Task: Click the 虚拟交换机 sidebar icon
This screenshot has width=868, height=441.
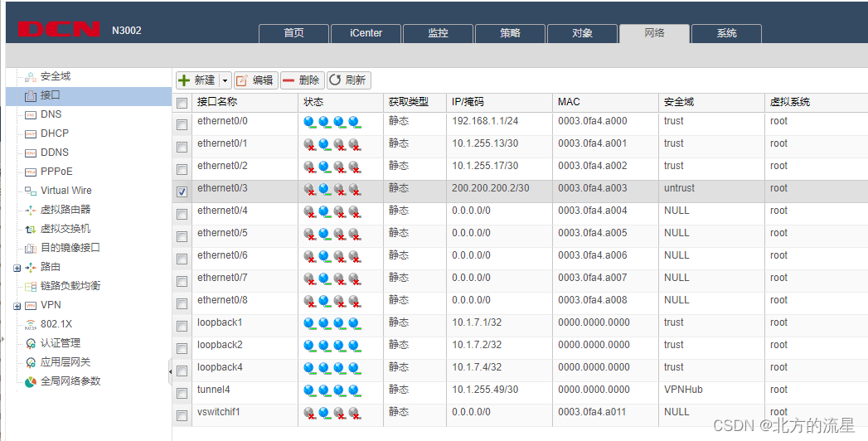Action: point(31,229)
